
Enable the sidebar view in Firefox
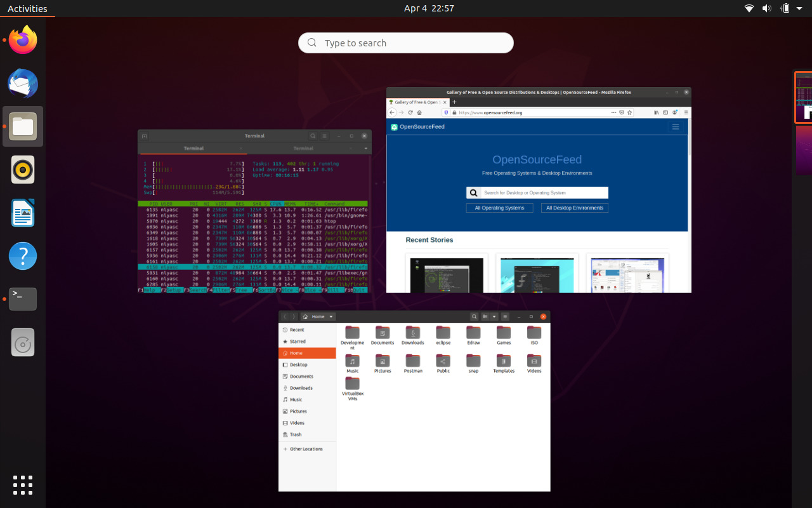[x=665, y=112]
